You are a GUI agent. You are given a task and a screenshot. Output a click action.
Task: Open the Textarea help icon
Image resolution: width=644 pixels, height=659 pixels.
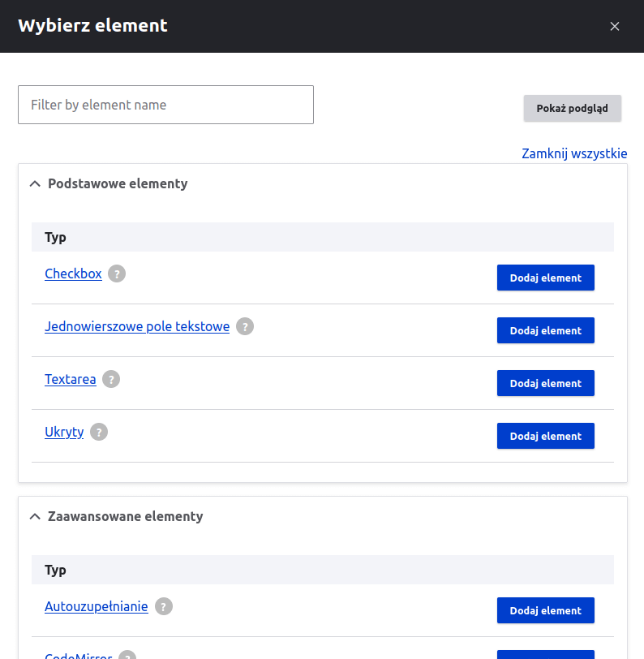tap(111, 379)
